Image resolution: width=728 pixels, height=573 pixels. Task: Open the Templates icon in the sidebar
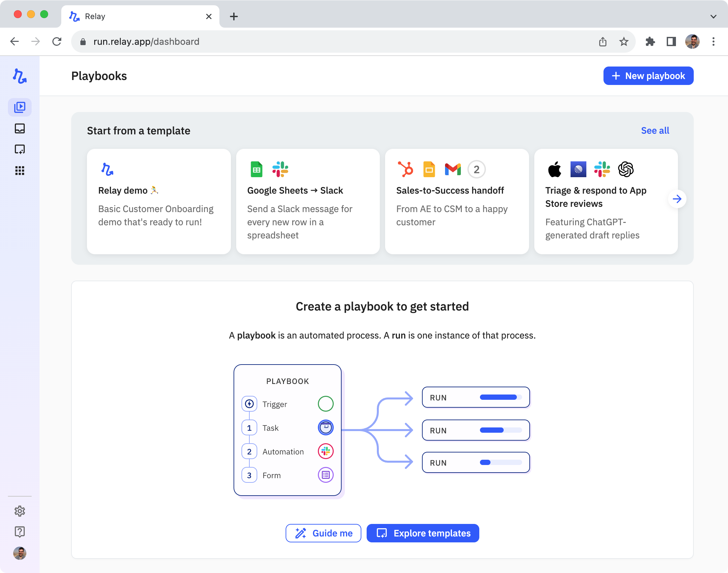click(20, 150)
